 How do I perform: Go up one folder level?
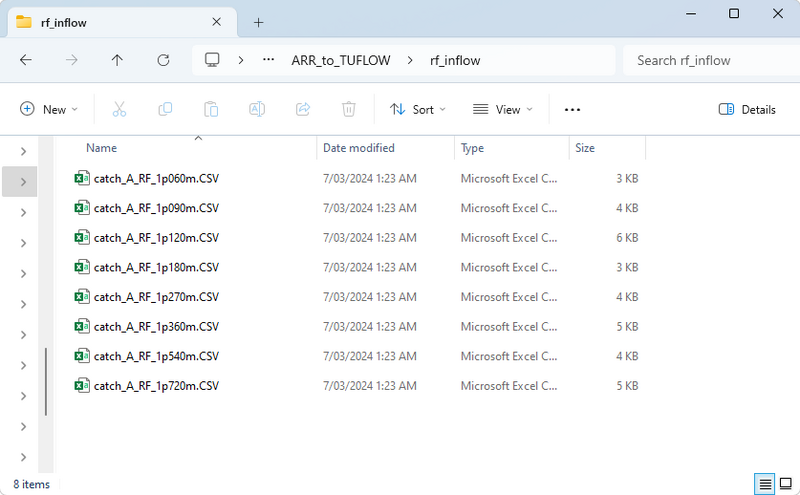[x=117, y=60]
